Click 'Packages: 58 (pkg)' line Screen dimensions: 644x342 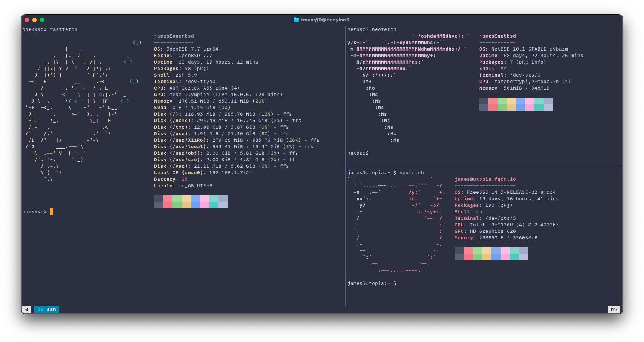[x=182, y=69]
